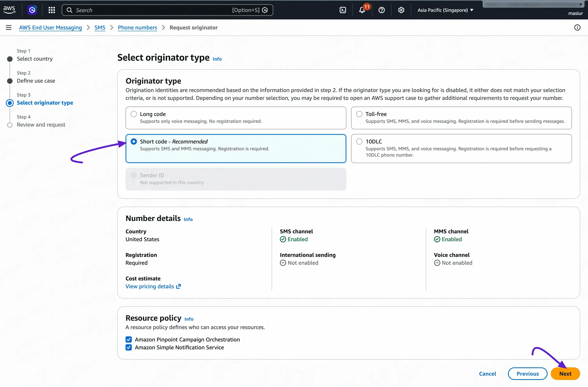
Task: Click Step 4 Review and request
Action: tap(41, 125)
